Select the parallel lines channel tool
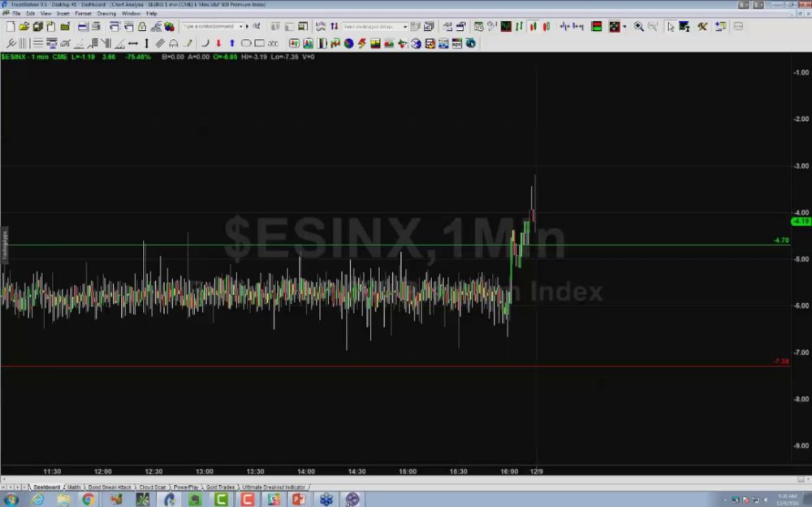The image size is (812, 507). tap(160, 44)
